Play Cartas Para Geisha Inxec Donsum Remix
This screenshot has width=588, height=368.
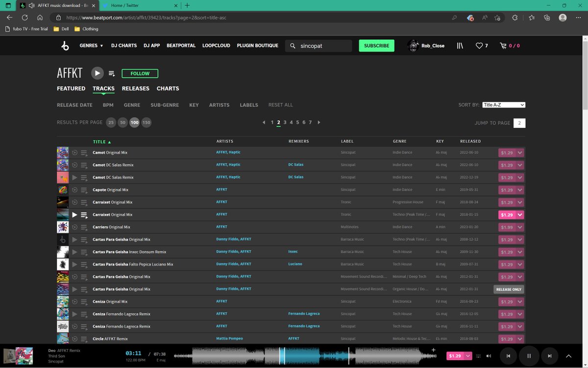coord(74,252)
